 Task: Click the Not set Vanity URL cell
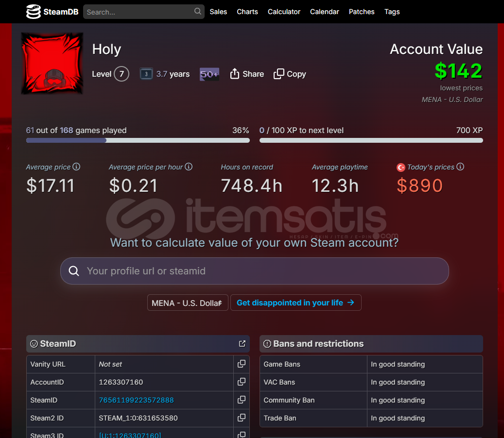[164, 364]
